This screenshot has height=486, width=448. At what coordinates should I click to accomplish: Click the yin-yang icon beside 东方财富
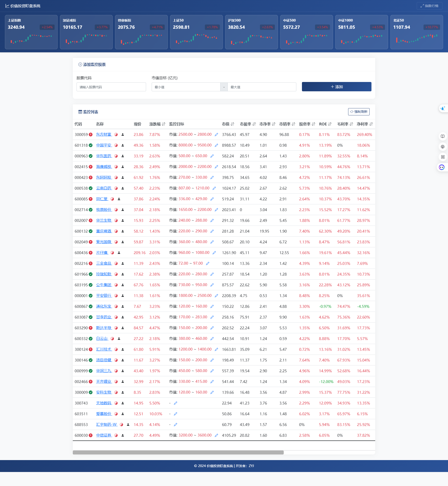tap(116, 135)
